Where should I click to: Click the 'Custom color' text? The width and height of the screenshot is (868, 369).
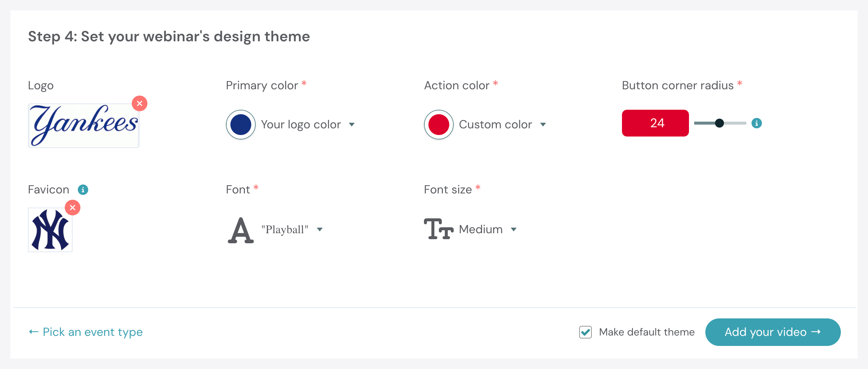pyautogui.click(x=495, y=125)
